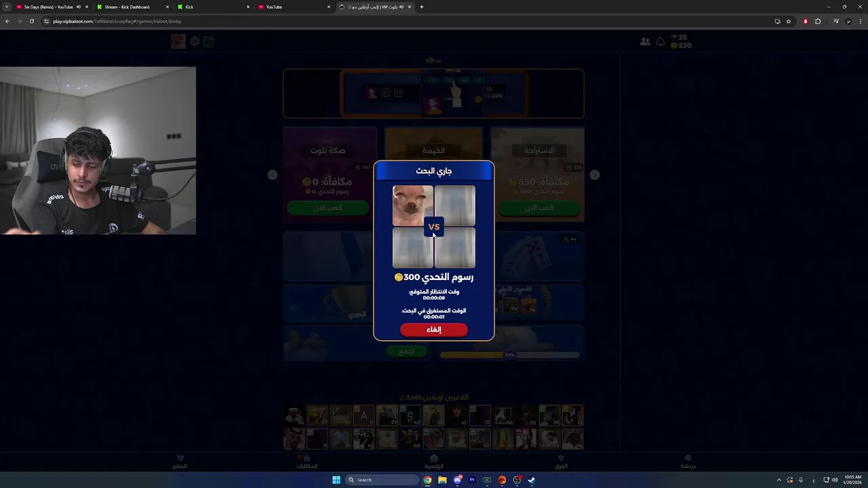
Task: Click the taskbar Search box
Action: coord(382,480)
